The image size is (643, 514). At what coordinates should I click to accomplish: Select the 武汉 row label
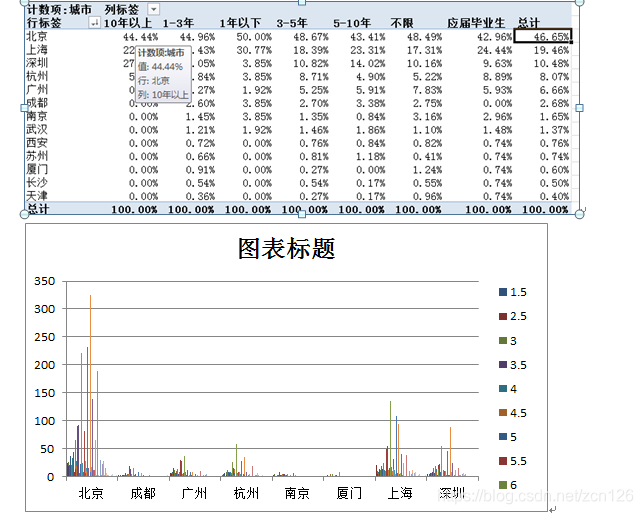[37, 130]
